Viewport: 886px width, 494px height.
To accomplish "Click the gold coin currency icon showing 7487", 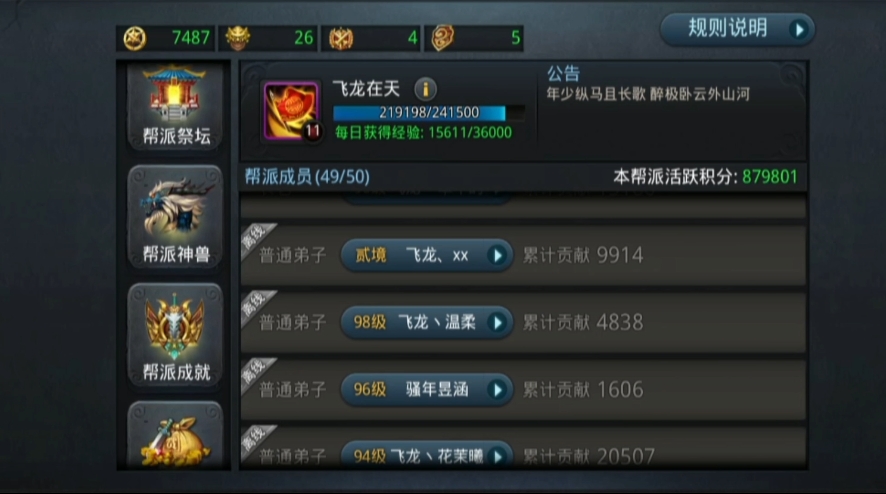I will pos(135,38).
